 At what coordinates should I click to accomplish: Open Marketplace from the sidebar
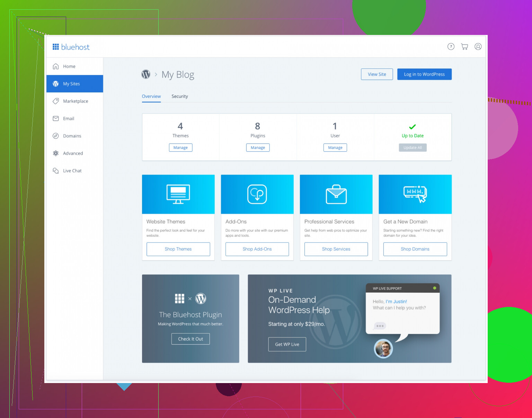[75, 101]
